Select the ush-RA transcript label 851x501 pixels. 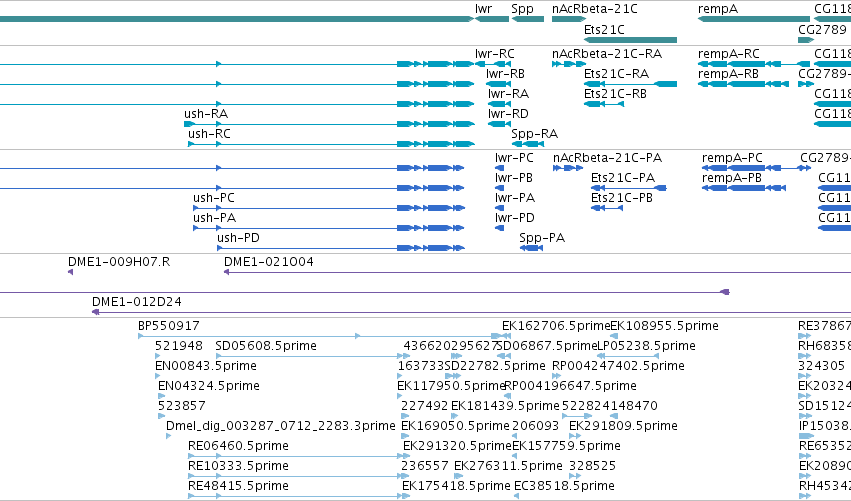coord(206,114)
